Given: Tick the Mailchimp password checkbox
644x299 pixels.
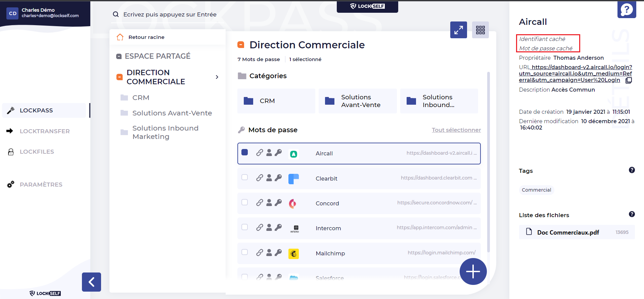Looking at the screenshot, I should 245,252.
